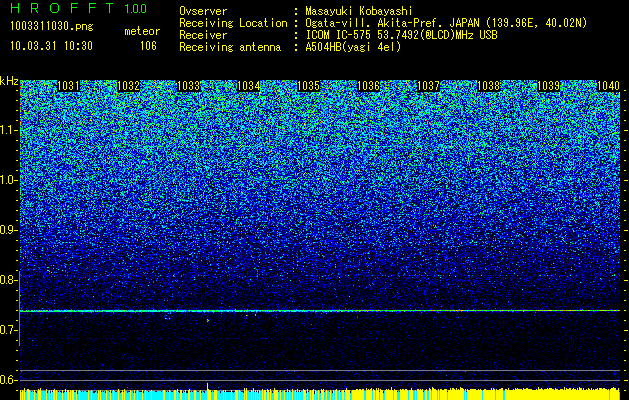The image size is (629, 400).
Task: Select the 1033 time label
Action: pyautogui.click(x=189, y=86)
